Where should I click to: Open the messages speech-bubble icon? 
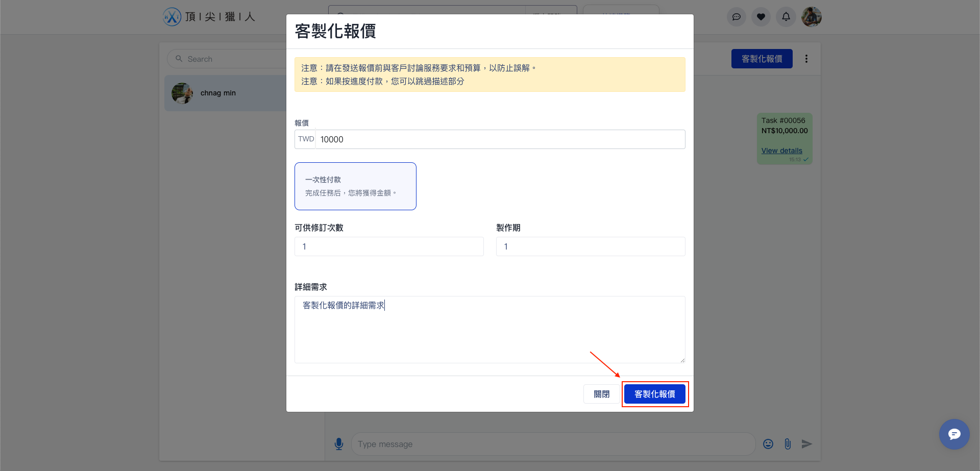(736, 17)
